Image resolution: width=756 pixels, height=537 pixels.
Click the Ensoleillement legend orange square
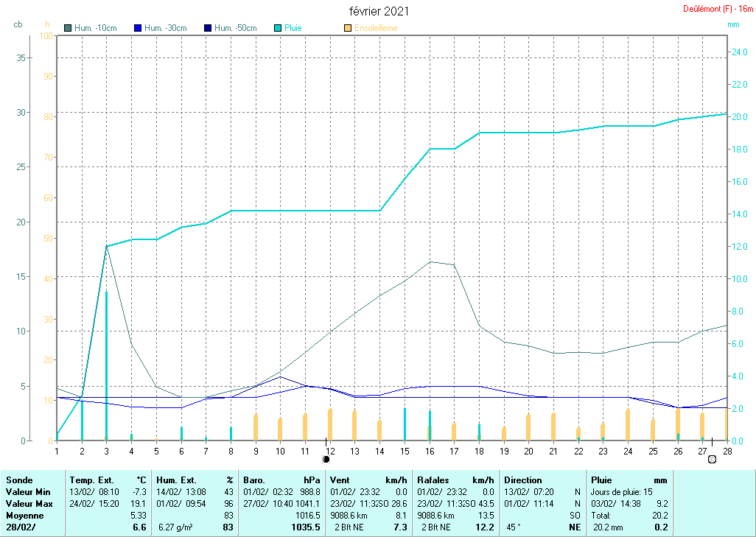coord(348,28)
